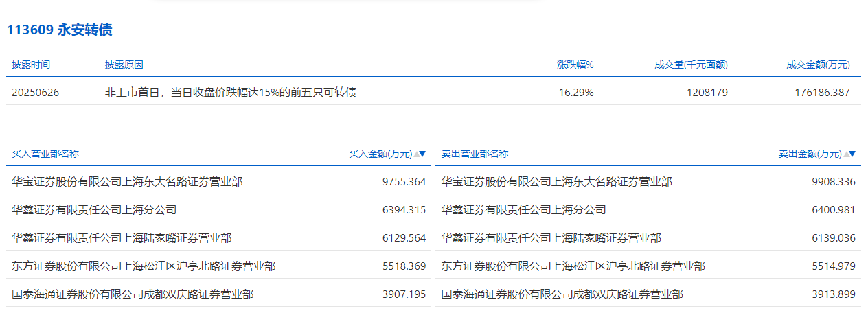Viewport: 868px width, 313px height.
Task: Select the volume value 1208179
Action: 707,92
